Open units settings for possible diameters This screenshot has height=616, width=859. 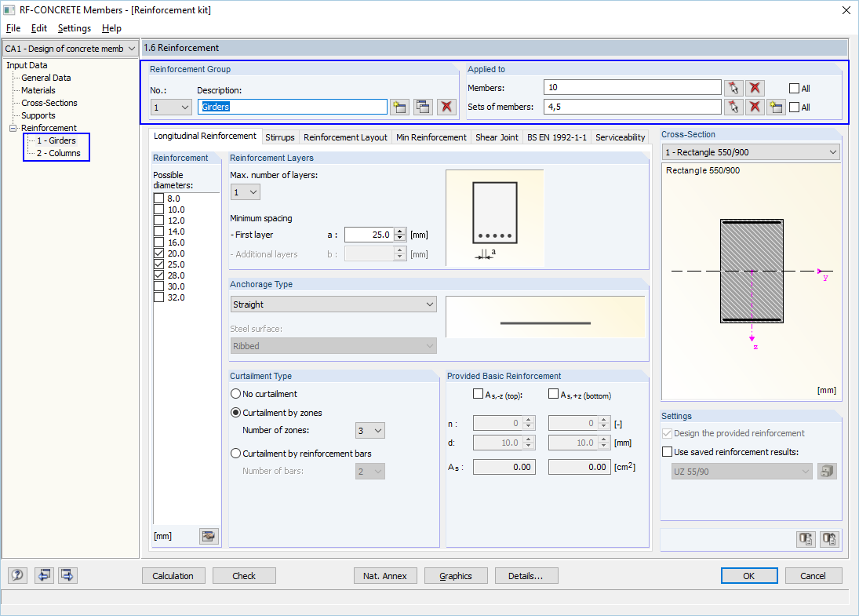coord(208,536)
